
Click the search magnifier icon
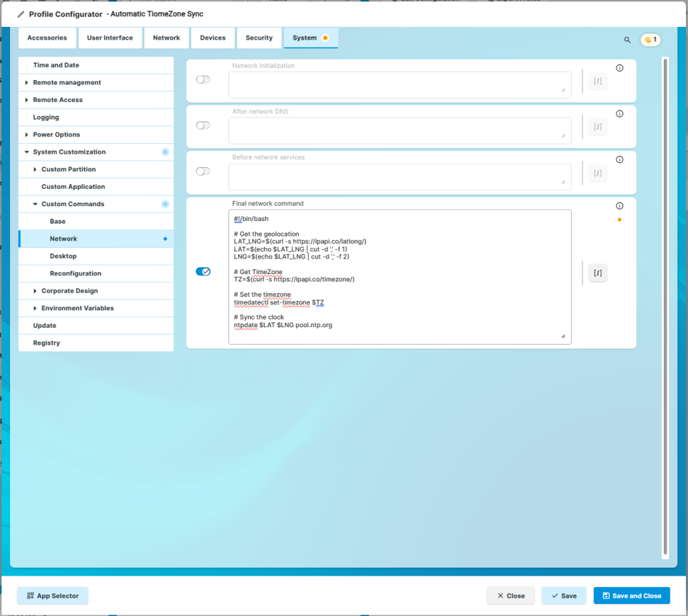point(627,40)
